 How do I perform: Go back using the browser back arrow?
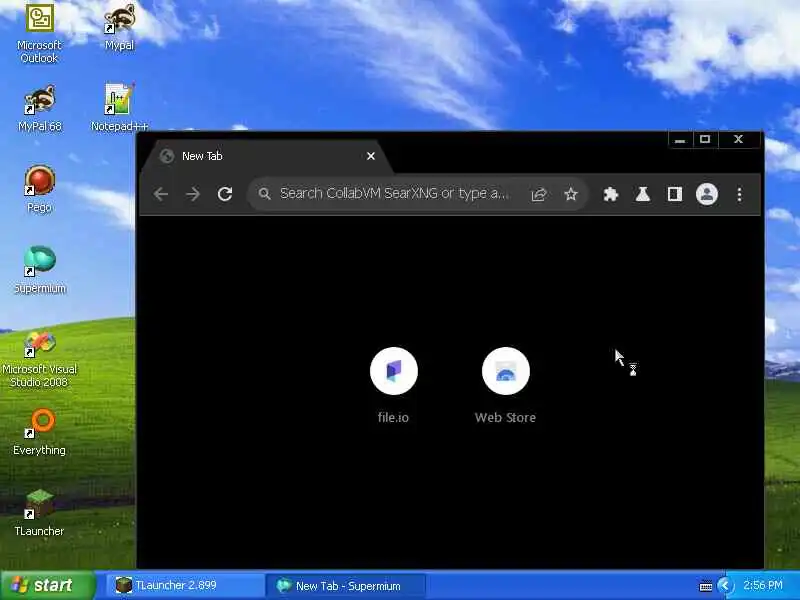(x=161, y=194)
